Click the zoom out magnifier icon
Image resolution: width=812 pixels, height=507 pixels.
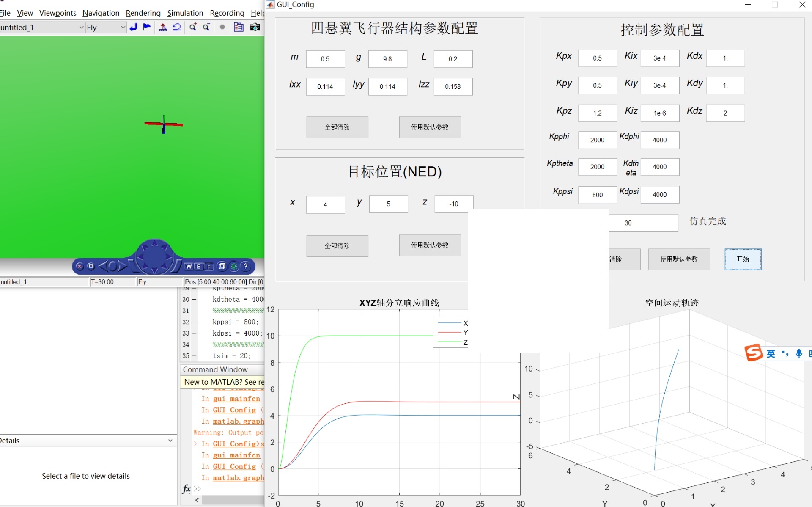coord(206,27)
